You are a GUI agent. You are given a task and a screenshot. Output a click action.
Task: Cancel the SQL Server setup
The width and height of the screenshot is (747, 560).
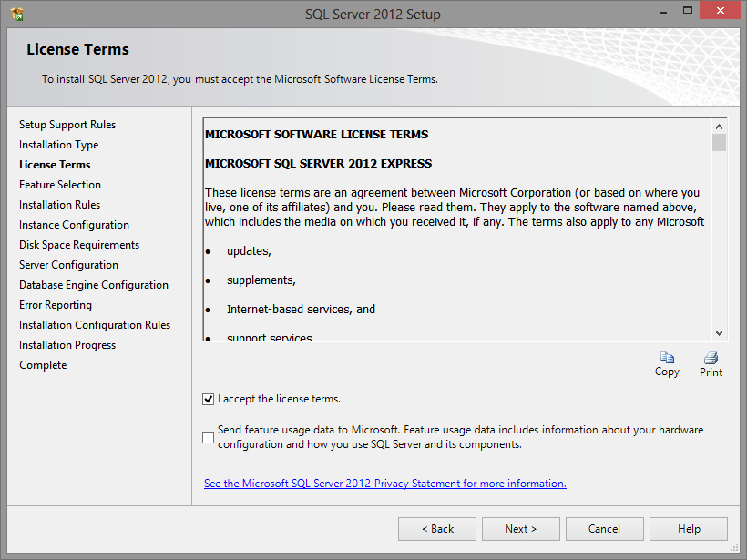pos(604,529)
